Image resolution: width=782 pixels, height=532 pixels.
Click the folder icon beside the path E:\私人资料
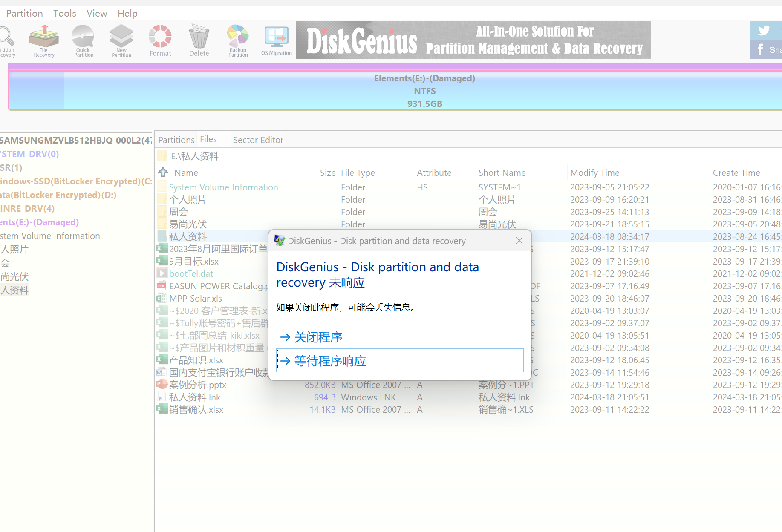tap(162, 156)
